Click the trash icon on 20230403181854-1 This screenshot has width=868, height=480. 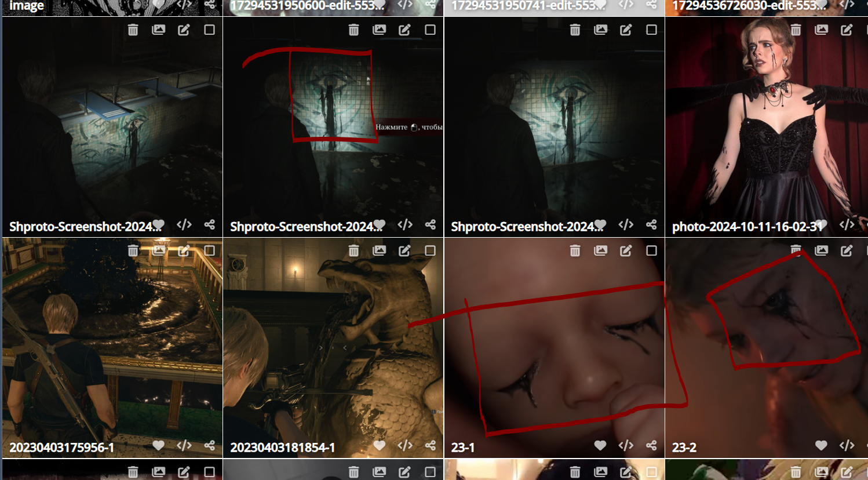click(353, 250)
